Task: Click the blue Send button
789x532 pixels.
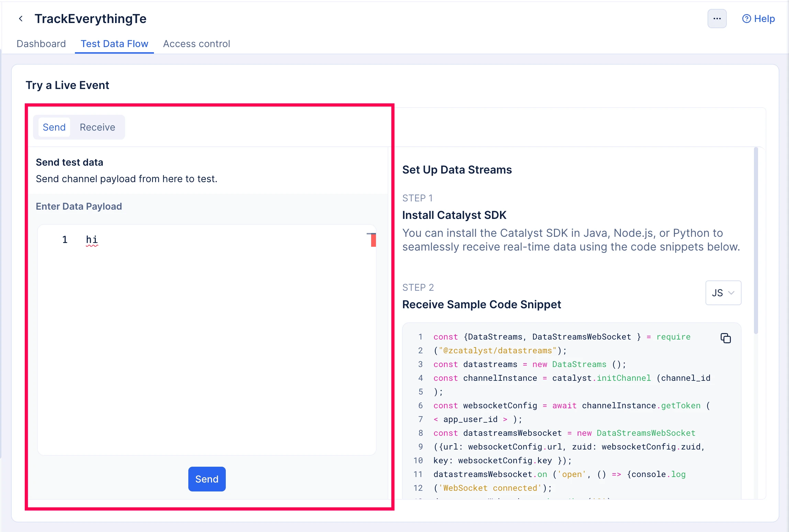Action: 207,479
